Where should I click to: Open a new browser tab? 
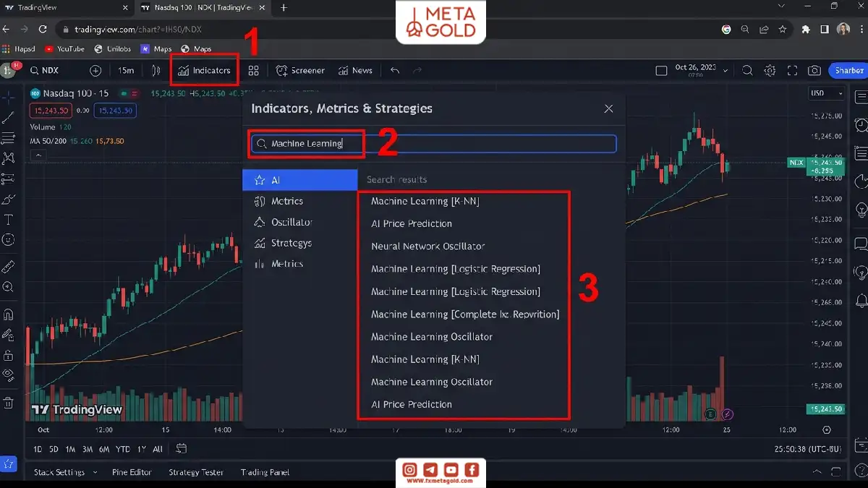point(284,8)
